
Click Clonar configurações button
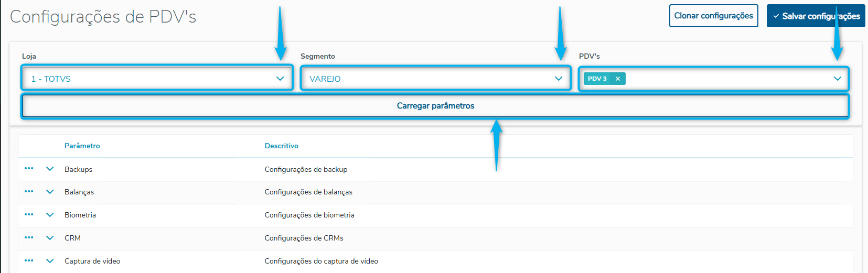click(x=713, y=16)
